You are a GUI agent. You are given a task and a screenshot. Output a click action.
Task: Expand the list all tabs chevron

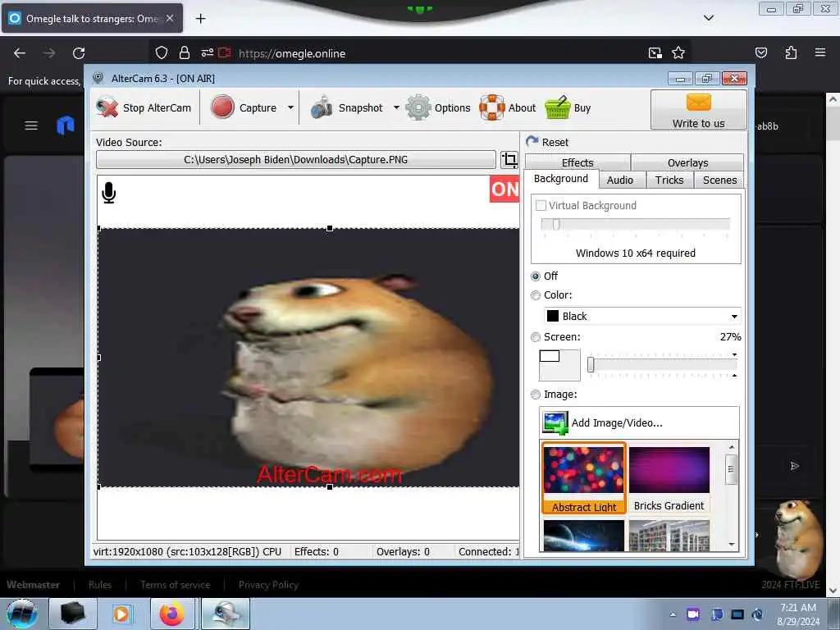click(708, 18)
